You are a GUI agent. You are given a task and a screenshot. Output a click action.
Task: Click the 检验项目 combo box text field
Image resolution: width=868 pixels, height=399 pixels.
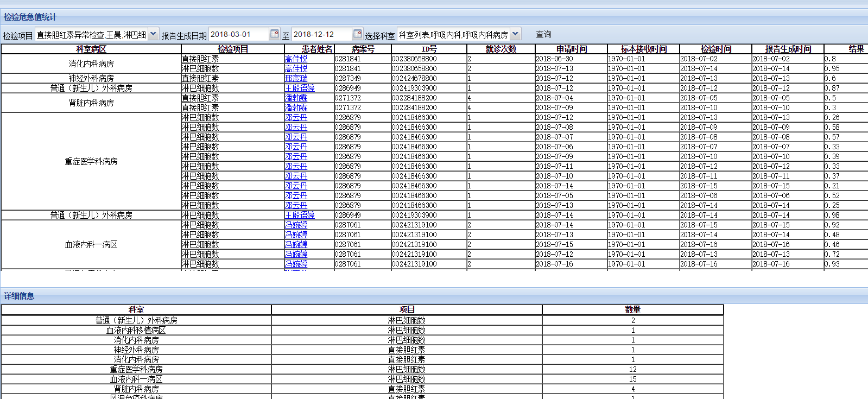coord(91,35)
